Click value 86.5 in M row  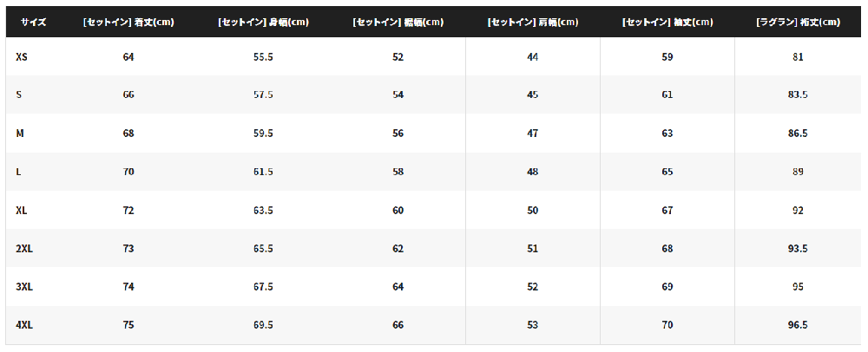[x=798, y=134]
